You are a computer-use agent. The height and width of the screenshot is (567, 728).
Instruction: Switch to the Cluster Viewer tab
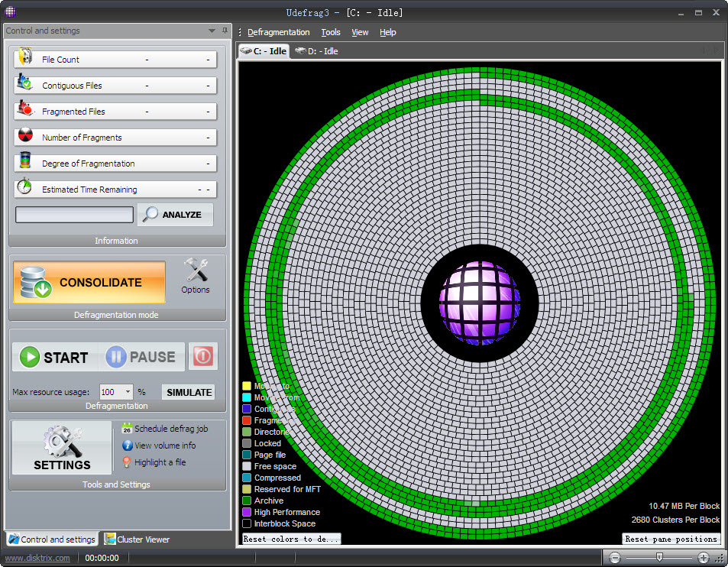(x=138, y=539)
